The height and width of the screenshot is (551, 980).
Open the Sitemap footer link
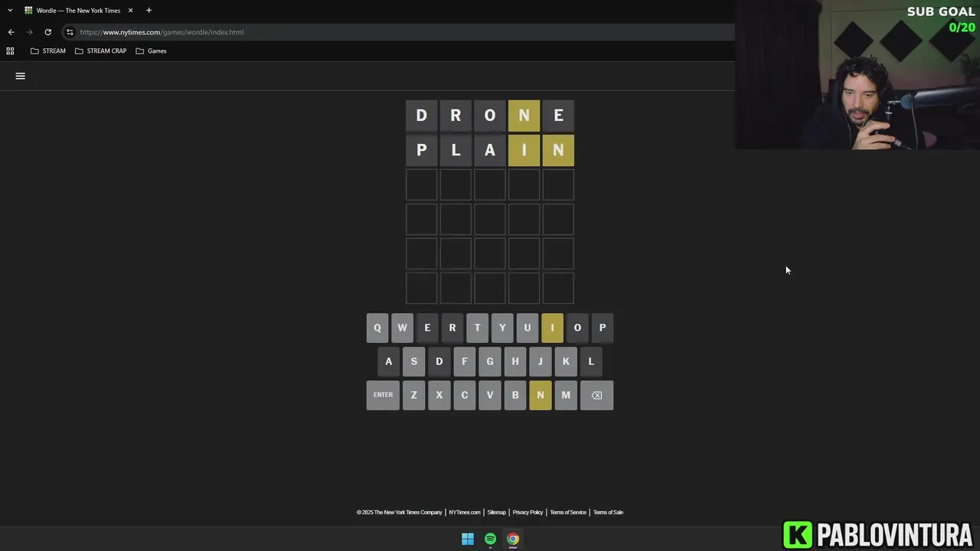[497, 512]
